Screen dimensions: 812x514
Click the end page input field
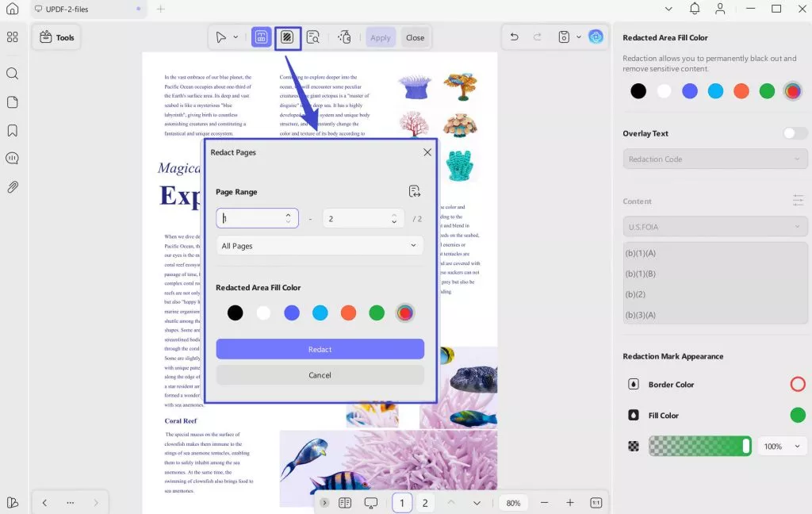[362, 218]
